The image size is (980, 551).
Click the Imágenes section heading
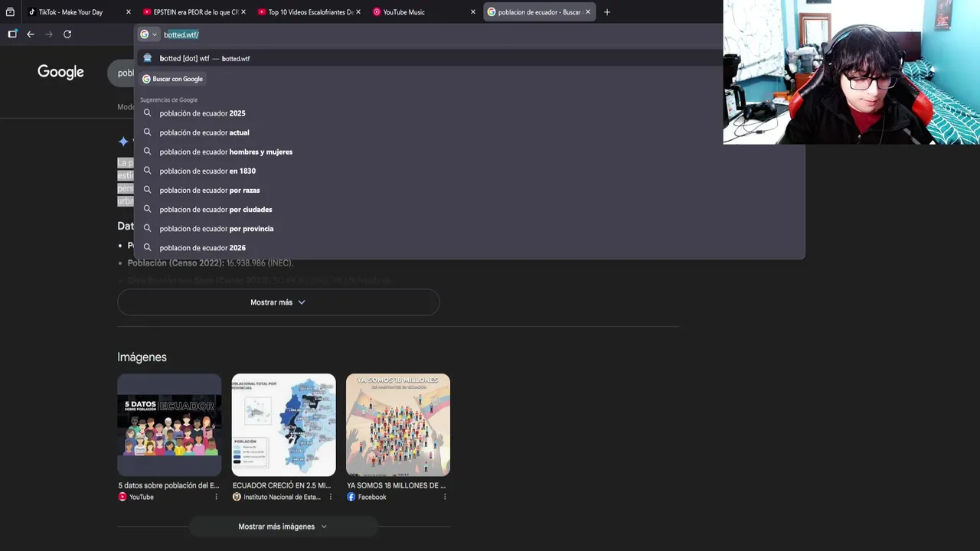pos(142,357)
